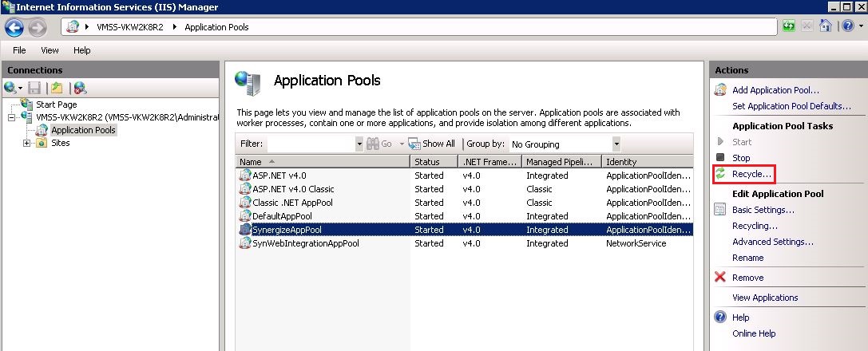Screen dimensions: 868x351
Task: Collapse the VMSS-VKW2K8R2 server node
Action: [x=12, y=117]
